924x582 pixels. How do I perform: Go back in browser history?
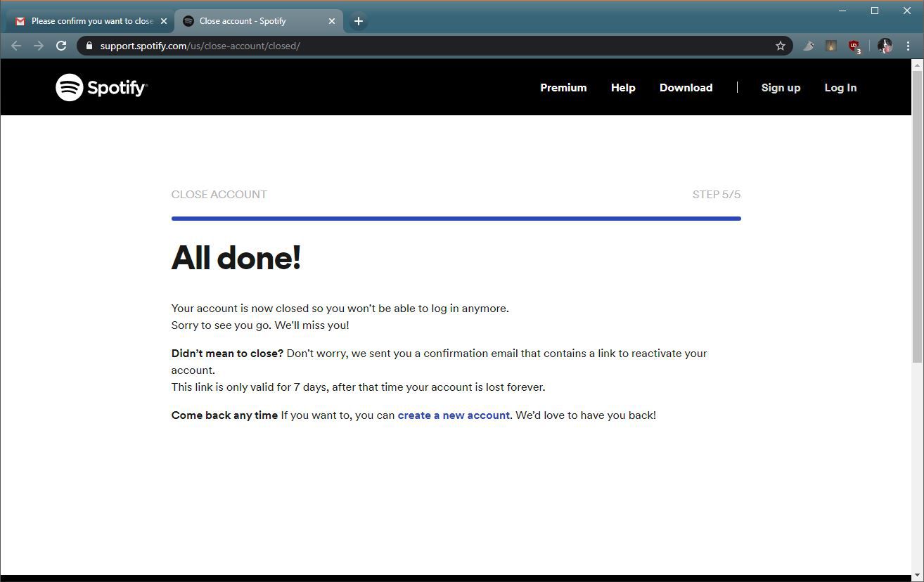pyautogui.click(x=16, y=46)
